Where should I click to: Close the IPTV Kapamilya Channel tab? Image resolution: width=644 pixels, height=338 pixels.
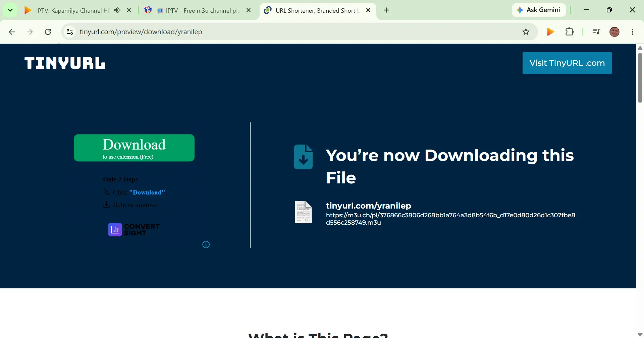pos(129,10)
